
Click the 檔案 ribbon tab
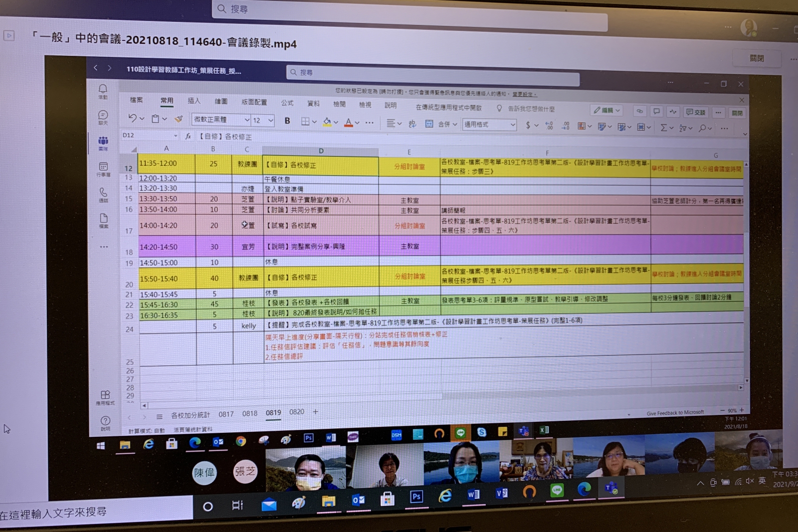point(136,100)
